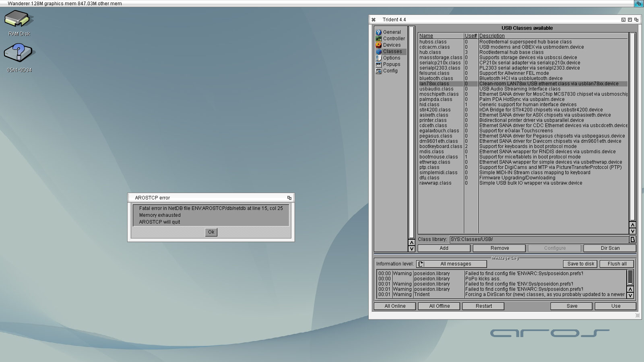Select the hid.class row
This screenshot has height=362, width=644.
(x=523, y=105)
